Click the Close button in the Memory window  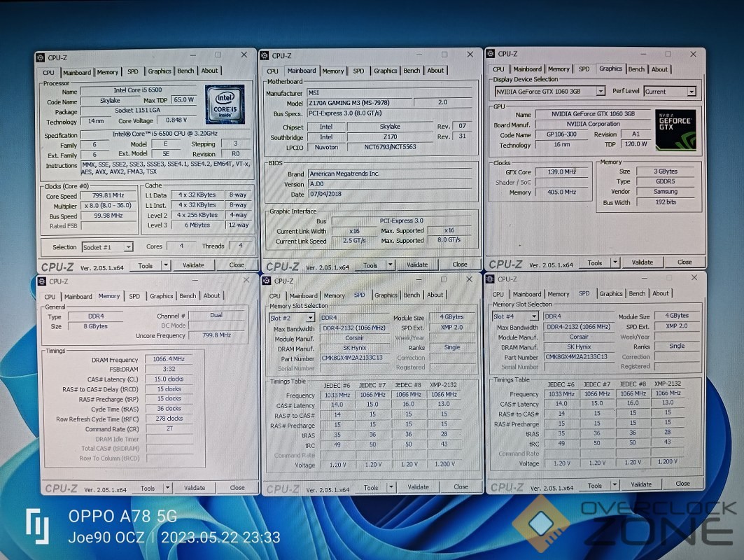coord(237,487)
